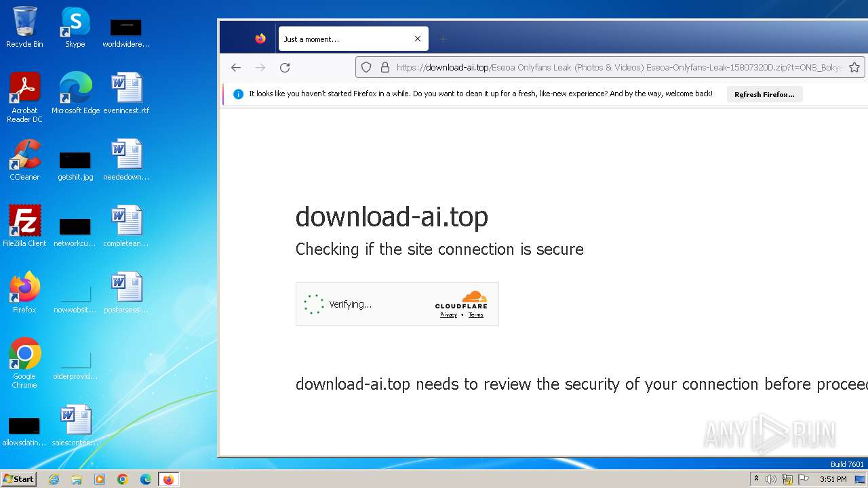Click the taskbar clock 3:51 PM

(833, 479)
